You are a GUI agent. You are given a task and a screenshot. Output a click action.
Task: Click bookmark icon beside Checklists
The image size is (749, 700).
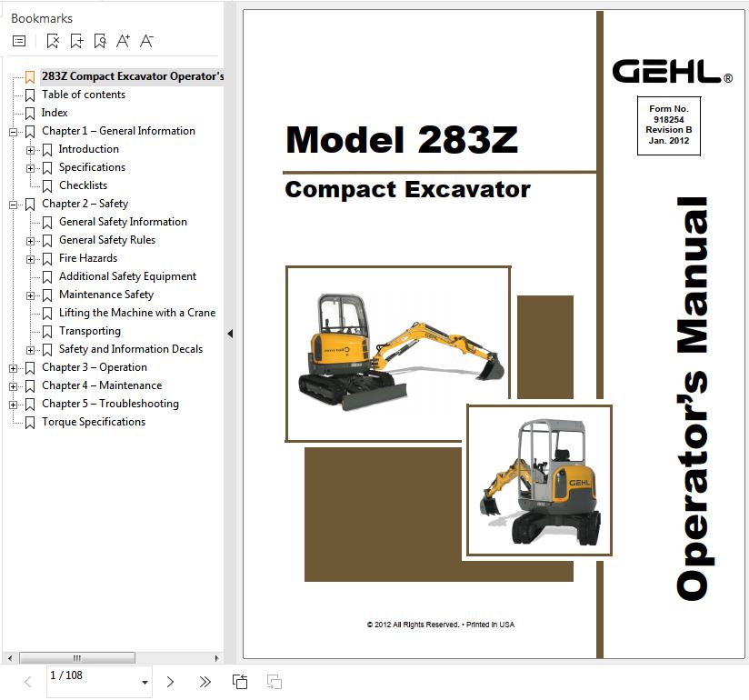click(x=47, y=185)
